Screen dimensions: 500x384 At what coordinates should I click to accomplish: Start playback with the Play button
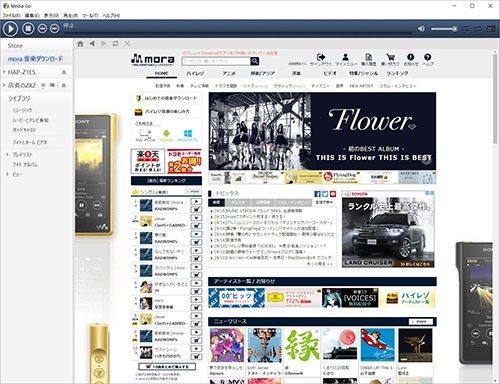click(10, 29)
